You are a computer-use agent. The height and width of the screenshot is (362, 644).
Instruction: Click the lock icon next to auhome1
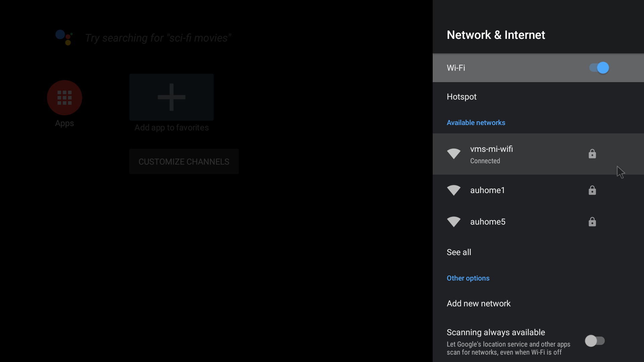pos(592,190)
